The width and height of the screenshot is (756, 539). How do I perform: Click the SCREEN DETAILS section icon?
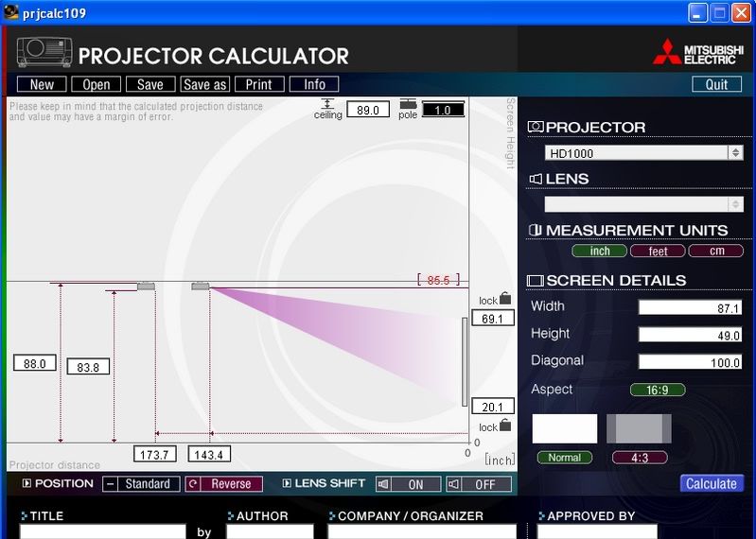tap(536, 280)
